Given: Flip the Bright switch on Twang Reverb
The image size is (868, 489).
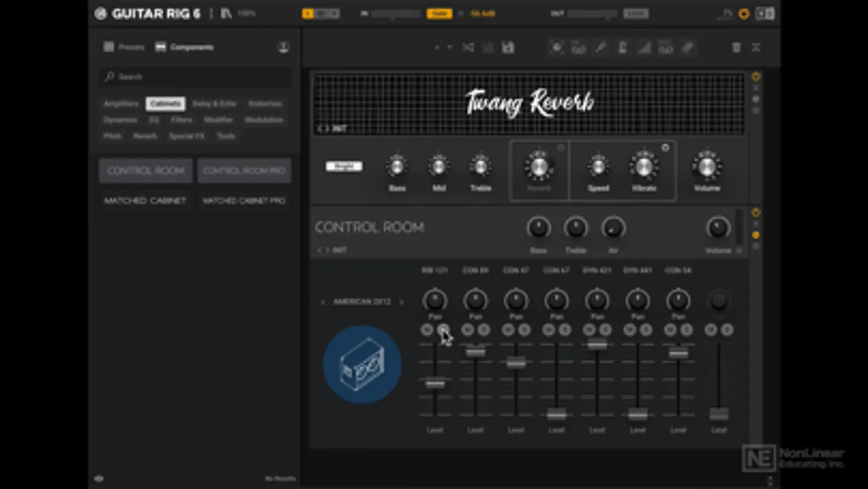Looking at the screenshot, I should tap(344, 166).
